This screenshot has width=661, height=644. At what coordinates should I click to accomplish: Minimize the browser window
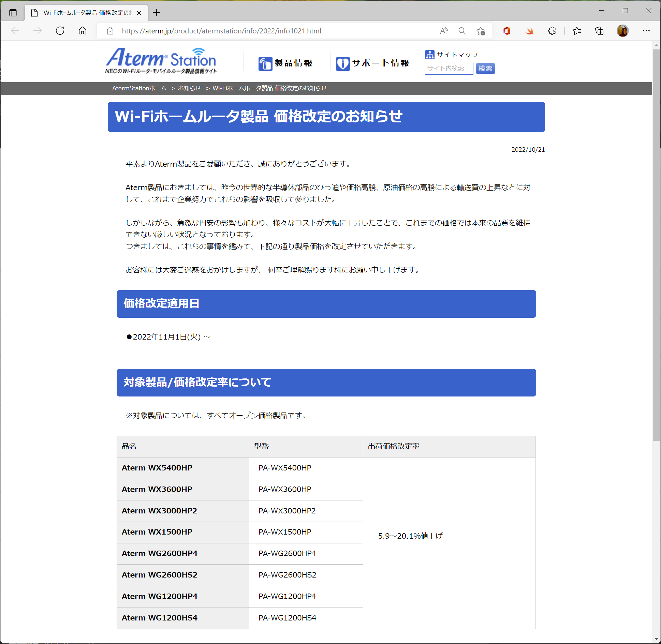pos(602,11)
